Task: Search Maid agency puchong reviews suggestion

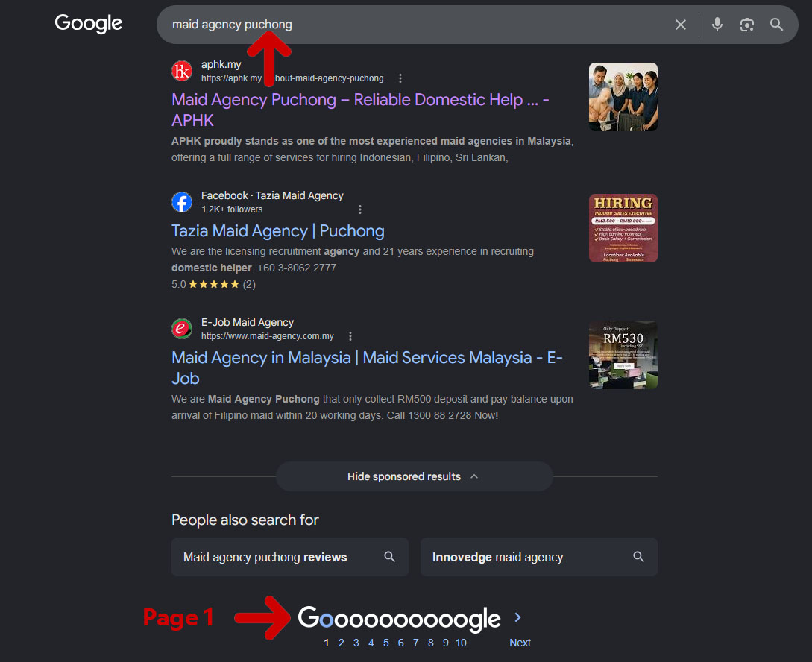Action: tap(290, 557)
